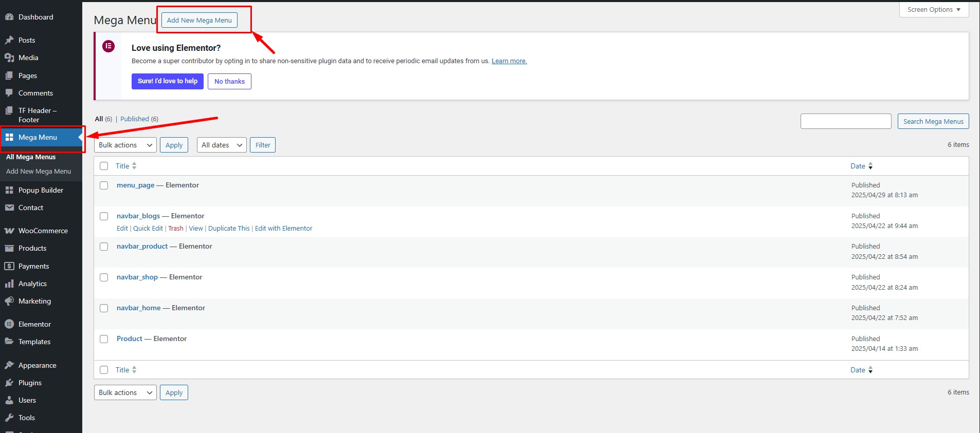Sort using arrows beside bottom Date header

click(x=870, y=370)
